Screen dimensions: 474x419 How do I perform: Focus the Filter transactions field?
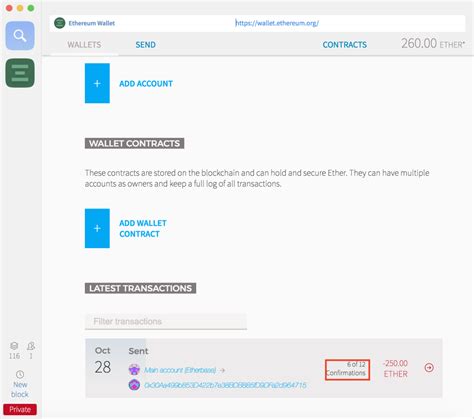pos(166,321)
